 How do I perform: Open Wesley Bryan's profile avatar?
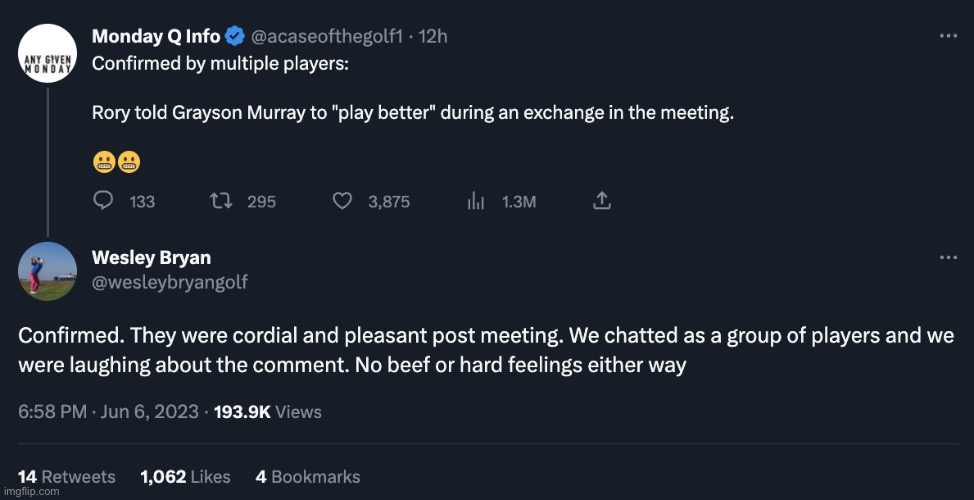point(47,271)
